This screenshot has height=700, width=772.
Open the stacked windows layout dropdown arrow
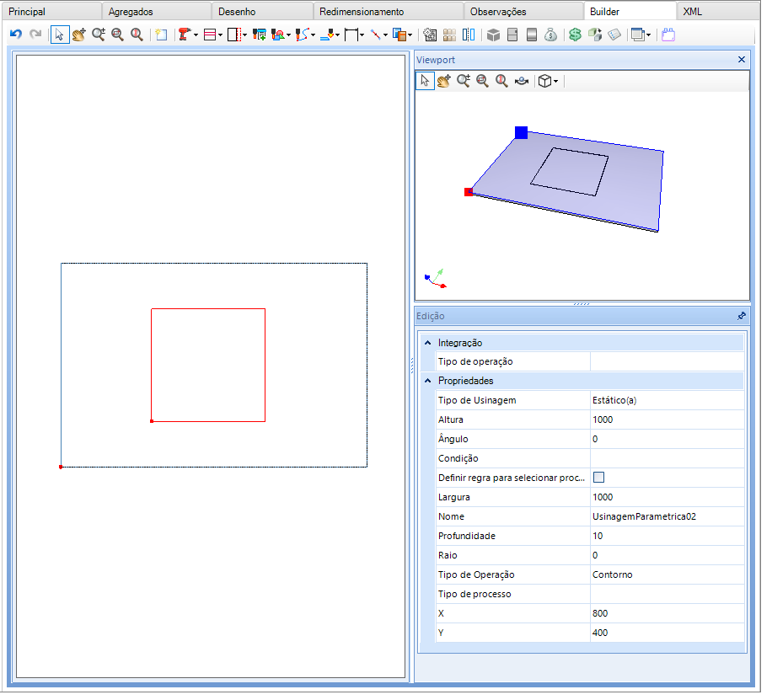tap(649, 35)
